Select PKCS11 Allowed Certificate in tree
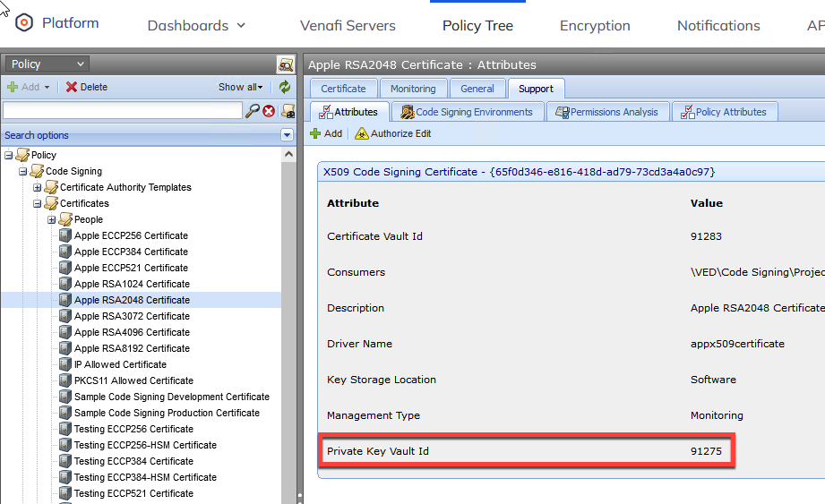Viewport: 825px width, 504px height. (133, 380)
